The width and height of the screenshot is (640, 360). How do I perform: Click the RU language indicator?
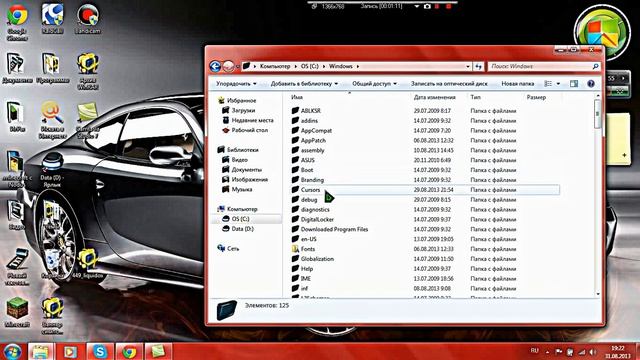click(x=534, y=351)
